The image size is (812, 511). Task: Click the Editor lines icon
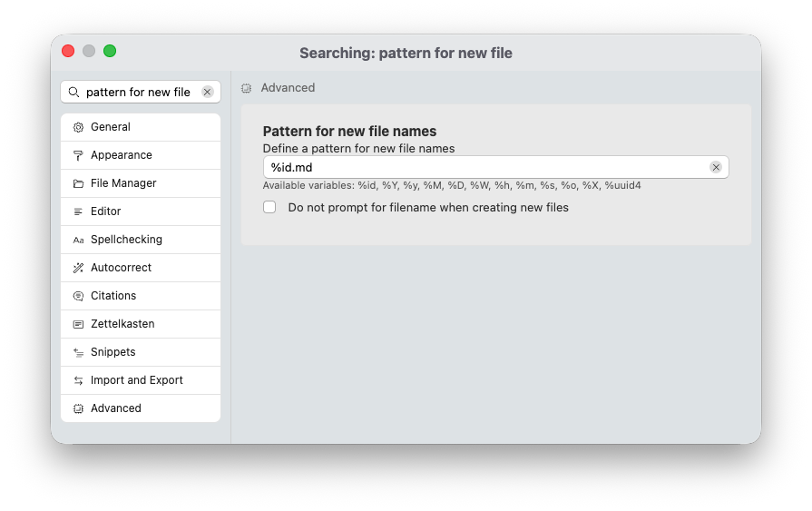pyautogui.click(x=78, y=211)
